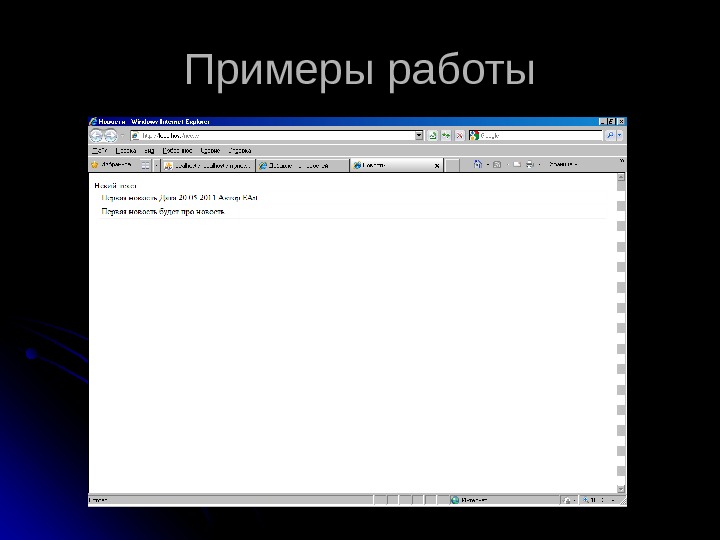This screenshot has height=540, width=720.
Task: Click the Quick Tabs grid icon
Action: point(146,165)
